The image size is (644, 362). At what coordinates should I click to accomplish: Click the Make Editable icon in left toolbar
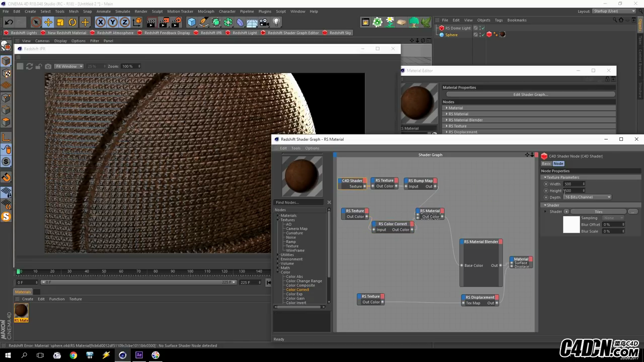click(6, 46)
